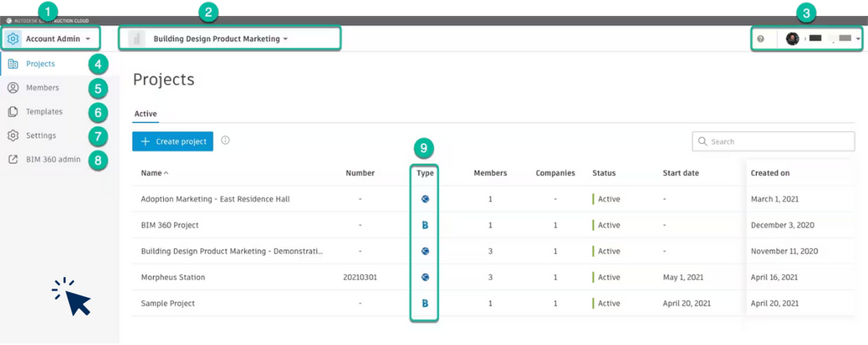Click the ACC type icon for Adoption Marketing

425,199
